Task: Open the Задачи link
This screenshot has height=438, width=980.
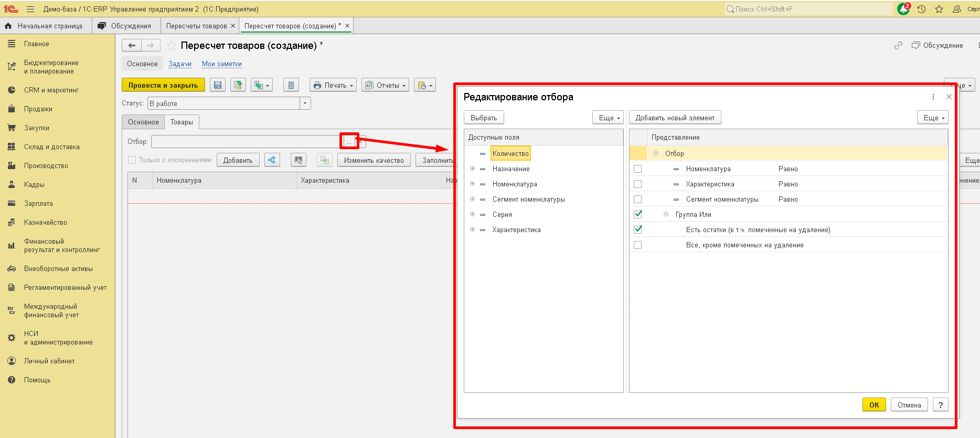Action: (x=180, y=64)
